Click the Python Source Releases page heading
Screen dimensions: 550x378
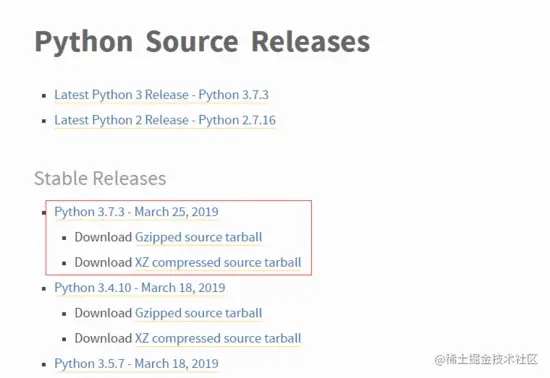[x=202, y=42]
